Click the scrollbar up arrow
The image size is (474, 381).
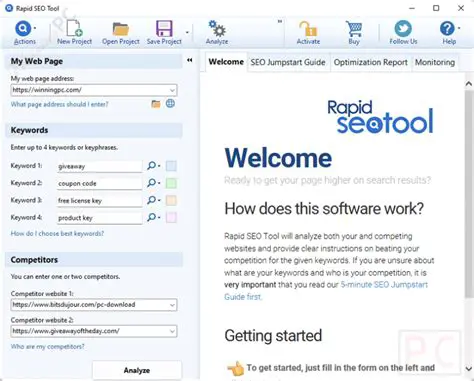point(469,84)
